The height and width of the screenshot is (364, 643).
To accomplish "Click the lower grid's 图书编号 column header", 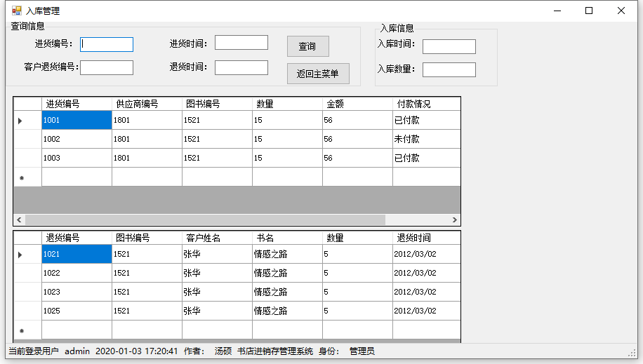I will click(147, 238).
